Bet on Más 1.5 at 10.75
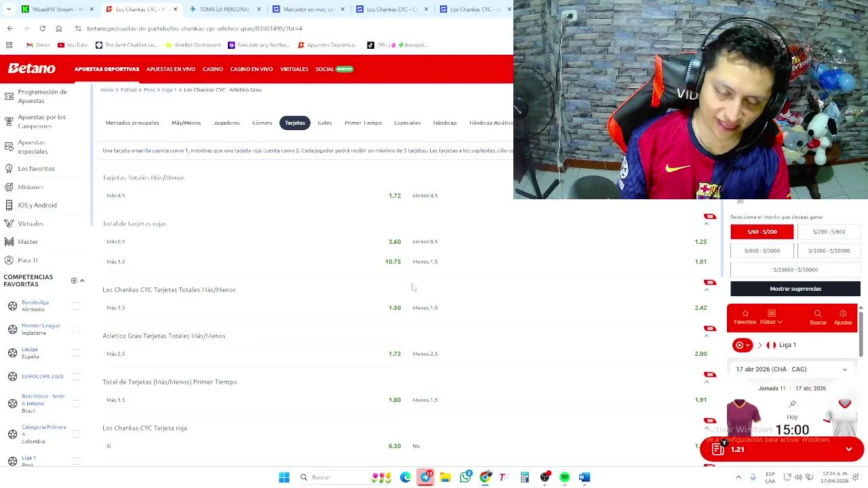Screen dimensions: 868x488 point(254,262)
